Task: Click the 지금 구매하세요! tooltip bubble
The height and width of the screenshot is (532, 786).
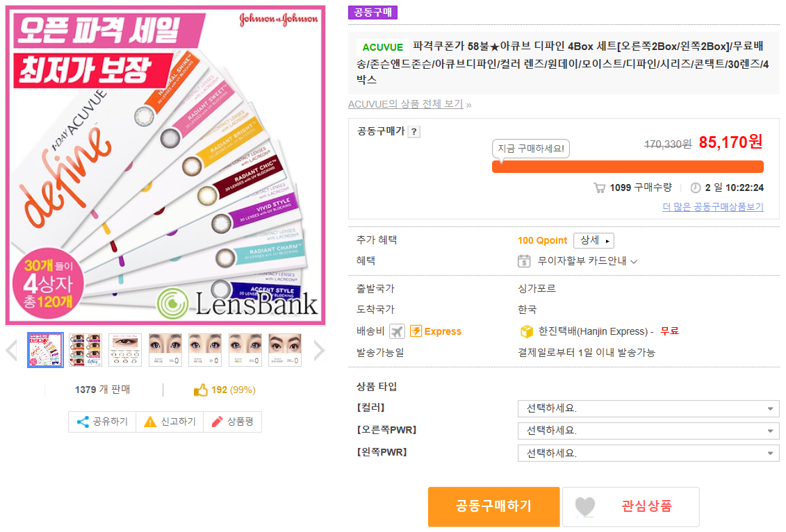Action: coord(531,149)
